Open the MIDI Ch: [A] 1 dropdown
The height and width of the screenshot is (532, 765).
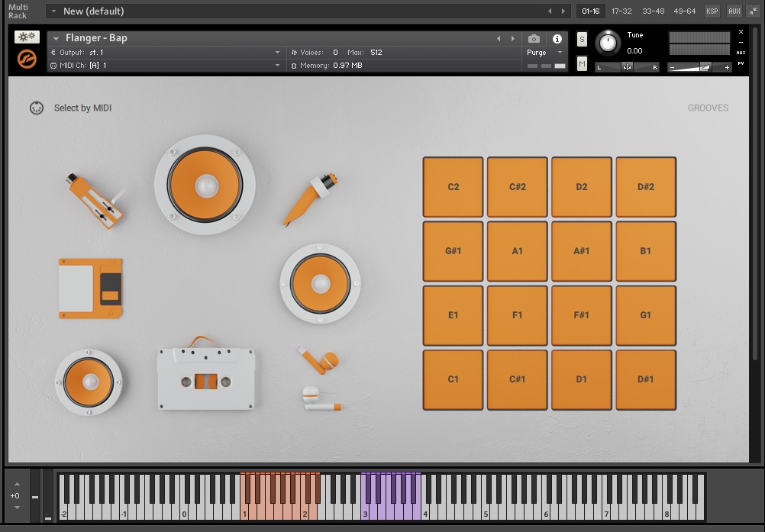[164, 66]
